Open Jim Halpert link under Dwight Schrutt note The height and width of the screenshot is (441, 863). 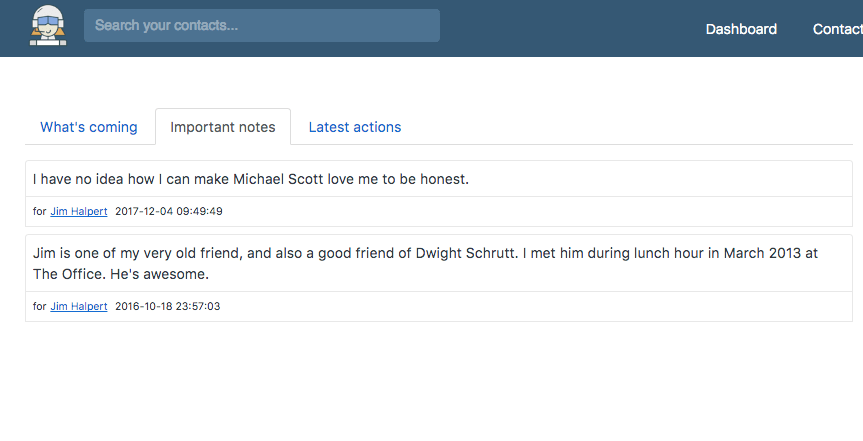(x=79, y=307)
